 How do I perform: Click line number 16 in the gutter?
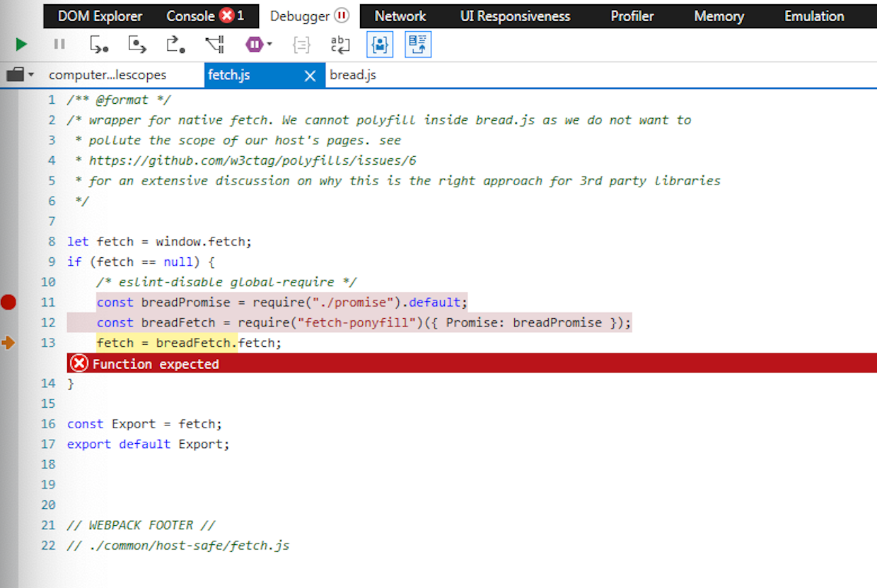pos(48,424)
